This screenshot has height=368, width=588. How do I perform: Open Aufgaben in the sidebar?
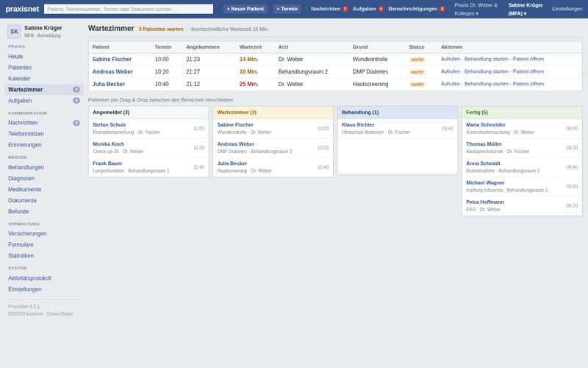43,101
